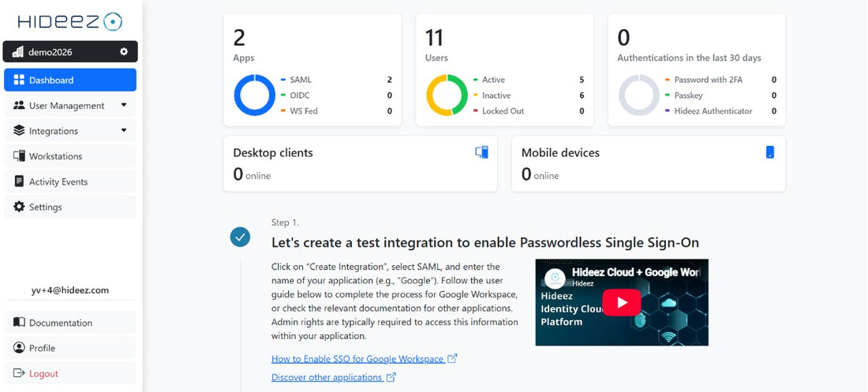Click the Dashboard grid icon
Viewport: 868px width, 392px height.
tap(20, 80)
